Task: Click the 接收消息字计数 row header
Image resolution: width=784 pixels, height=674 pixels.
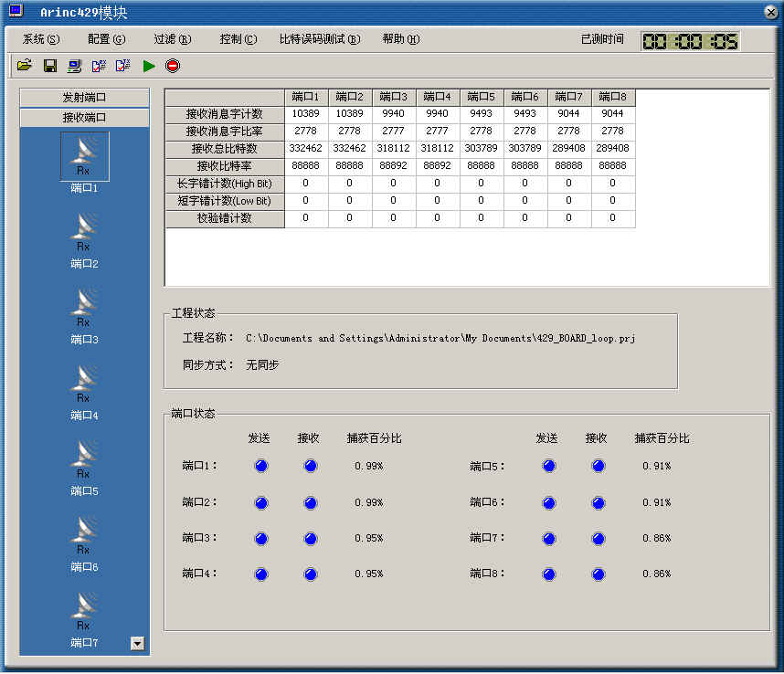Action: [225, 114]
